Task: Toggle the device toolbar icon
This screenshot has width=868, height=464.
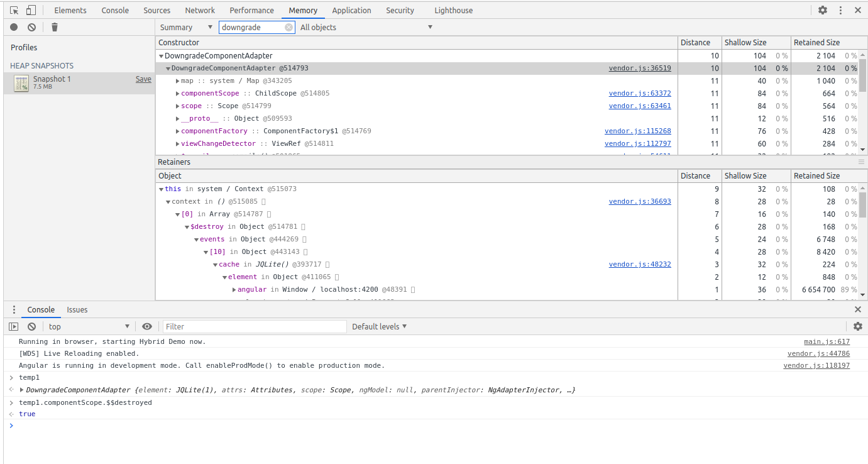Action: click(31, 10)
